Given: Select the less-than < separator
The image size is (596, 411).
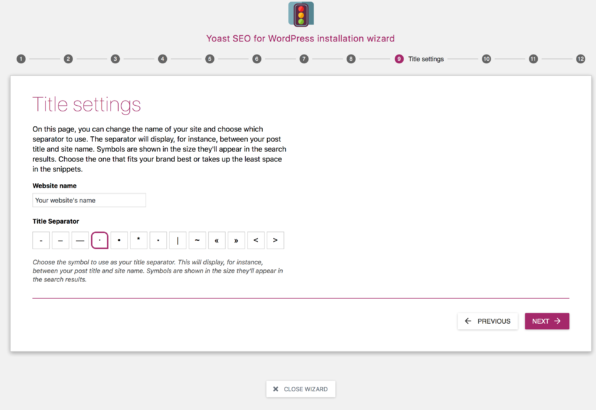Looking at the screenshot, I should [x=256, y=240].
